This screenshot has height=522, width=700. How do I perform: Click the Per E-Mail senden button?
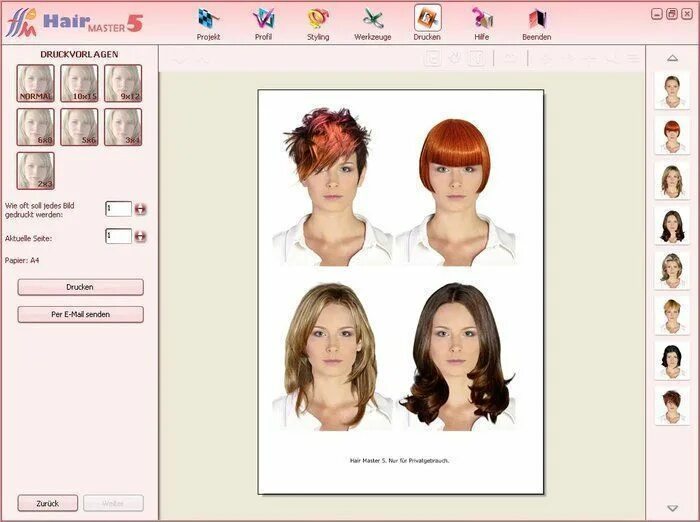click(80, 314)
